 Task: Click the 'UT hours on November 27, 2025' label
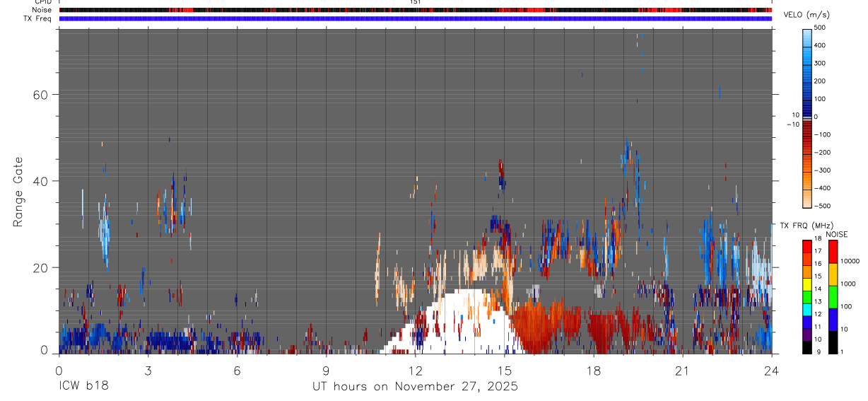tap(416, 386)
